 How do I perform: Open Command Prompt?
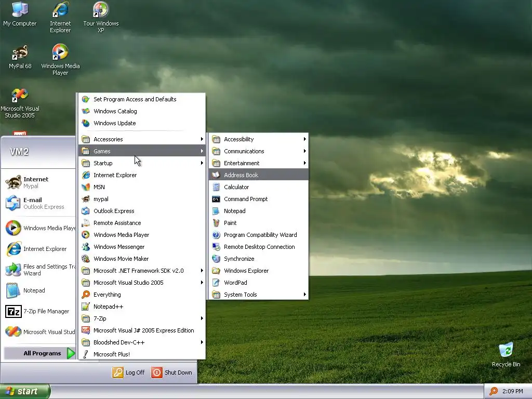coord(259,199)
